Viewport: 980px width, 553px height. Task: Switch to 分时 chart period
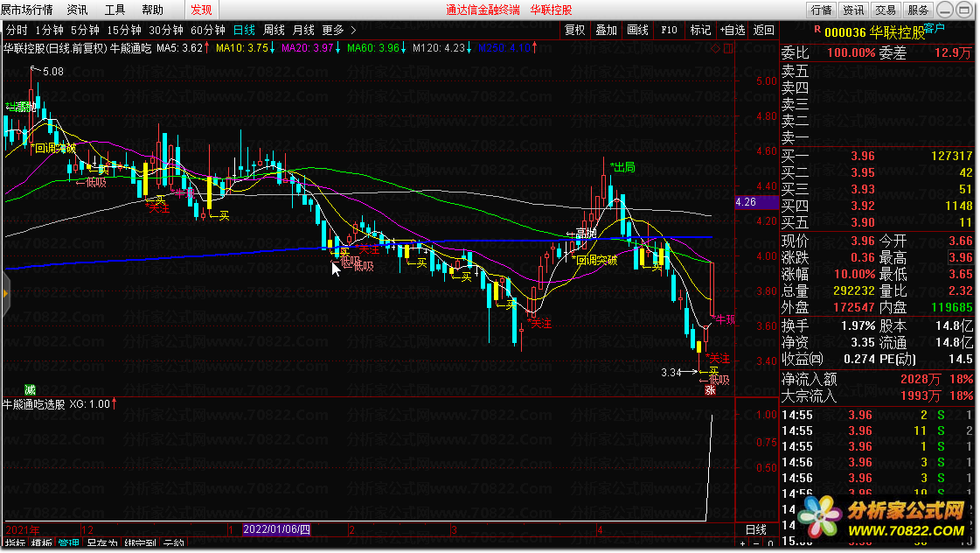(17, 30)
